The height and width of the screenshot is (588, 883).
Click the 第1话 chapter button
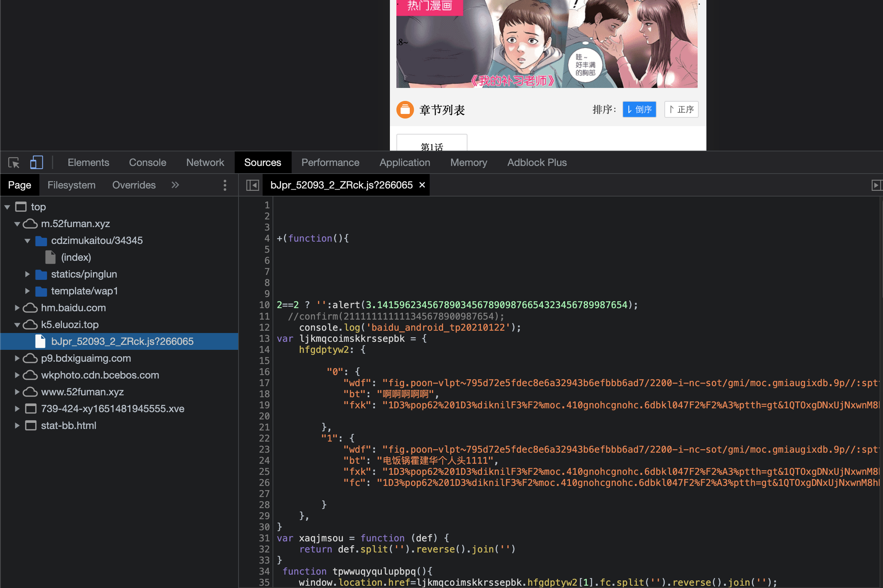pyautogui.click(x=431, y=146)
